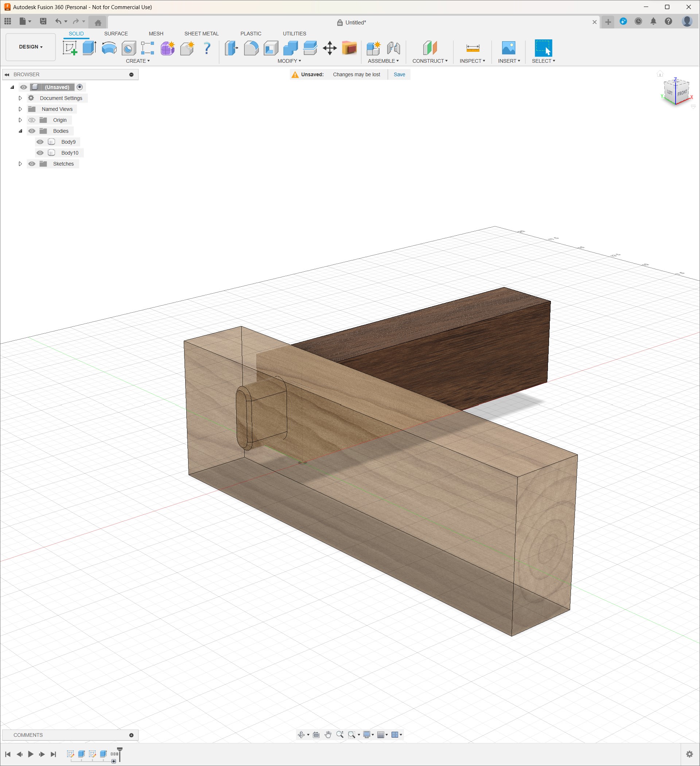The height and width of the screenshot is (766, 700).
Task: Expand the Named Views folder
Action: (x=20, y=109)
